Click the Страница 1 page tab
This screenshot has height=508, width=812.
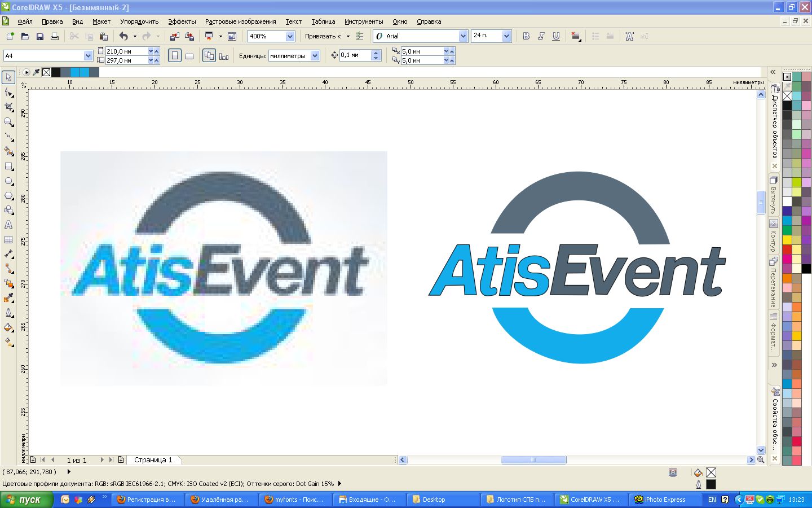153,460
